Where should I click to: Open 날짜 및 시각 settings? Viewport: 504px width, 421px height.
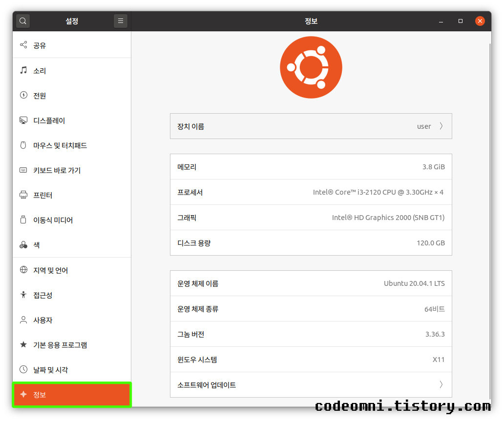pos(72,370)
